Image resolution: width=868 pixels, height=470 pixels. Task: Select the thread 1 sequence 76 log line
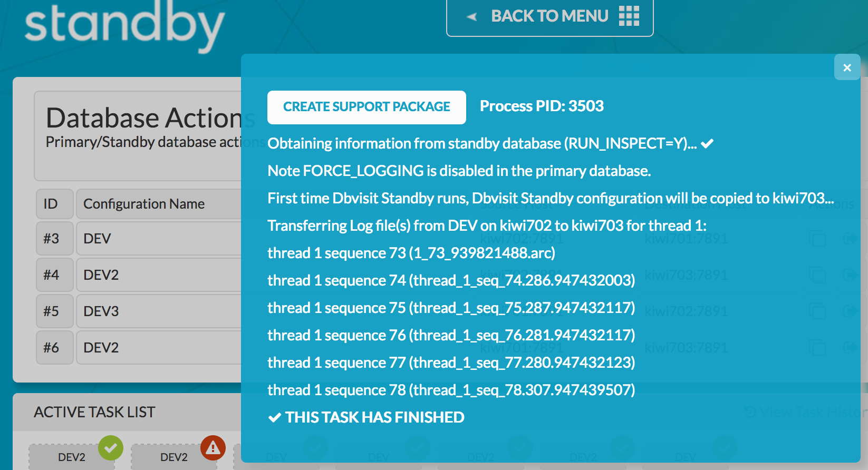pyautogui.click(x=451, y=336)
